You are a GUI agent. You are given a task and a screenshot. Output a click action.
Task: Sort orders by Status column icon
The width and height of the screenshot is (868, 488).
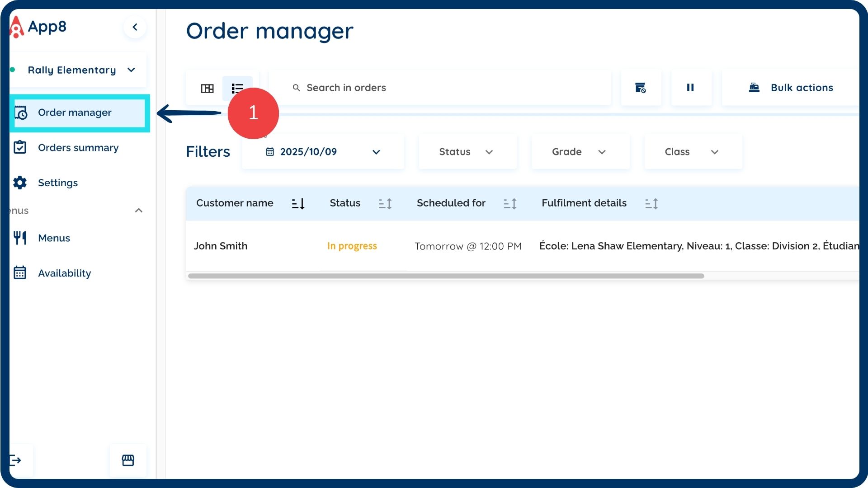click(x=385, y=204)
